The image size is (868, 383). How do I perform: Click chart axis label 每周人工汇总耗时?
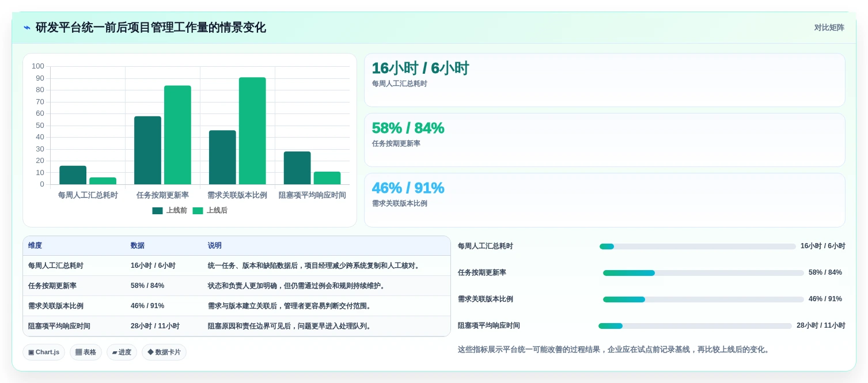(x=88, y=195)
